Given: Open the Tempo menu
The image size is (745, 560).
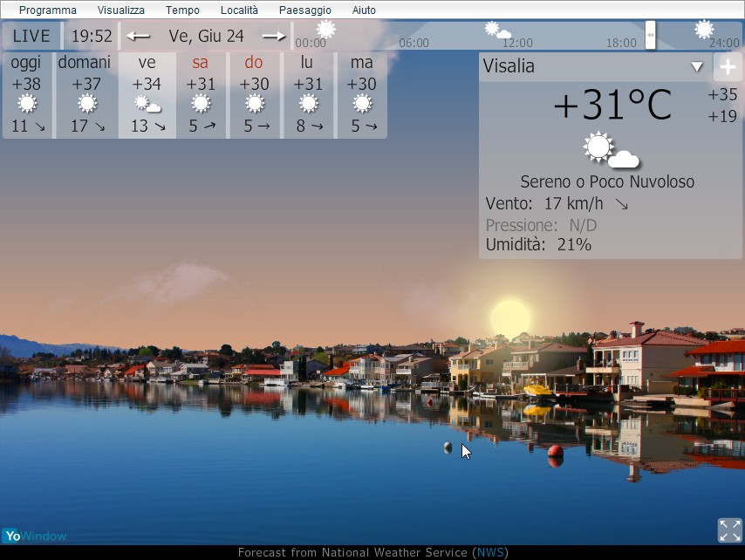Looking at the screenshot, I should point(182,10).
